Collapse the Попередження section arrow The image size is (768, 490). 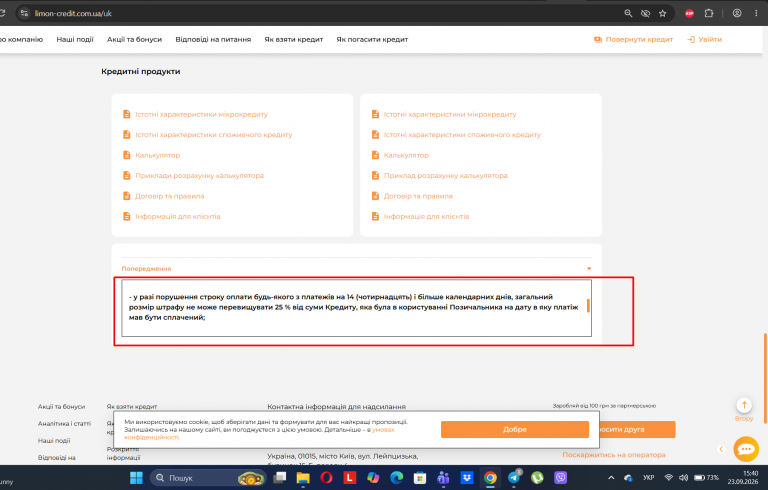click(589, 269)
